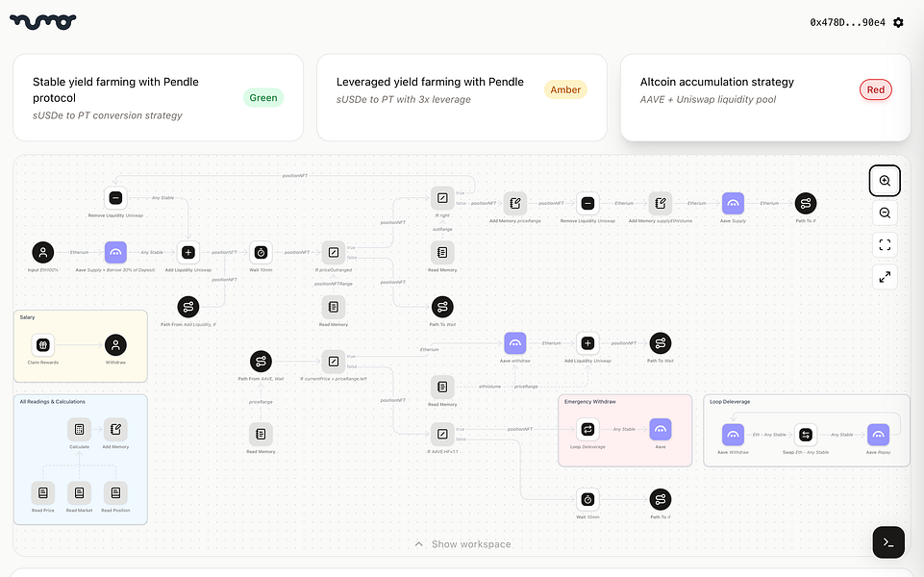Select the Path To Wait node below Read Memory
Image resolution: width=924 pixels, height=577 pixels.
442,307
